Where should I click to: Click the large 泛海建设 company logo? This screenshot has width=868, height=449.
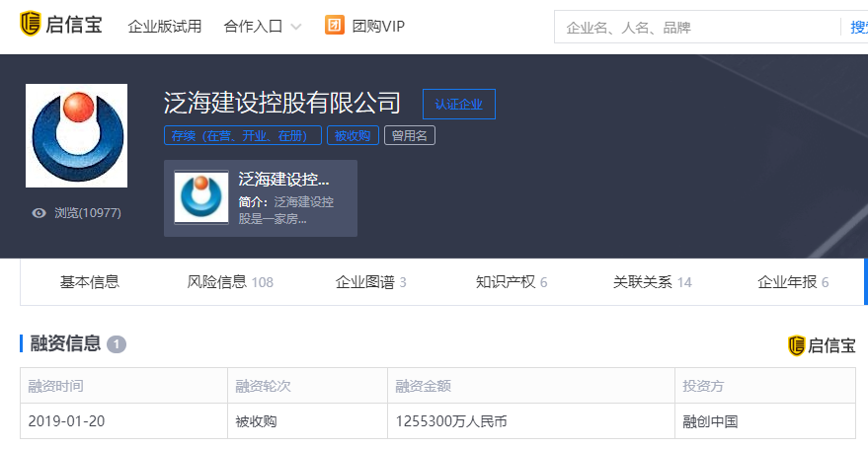(x=76, y=136)
